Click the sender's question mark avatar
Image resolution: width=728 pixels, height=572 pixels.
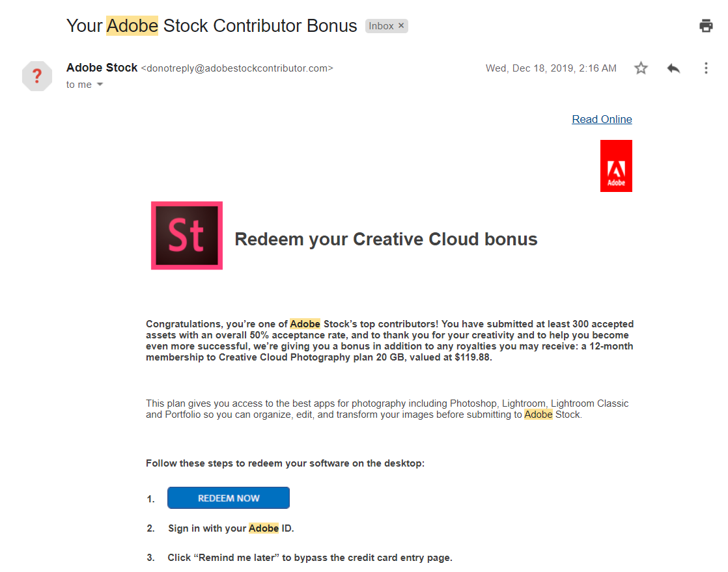pos(37,77)
